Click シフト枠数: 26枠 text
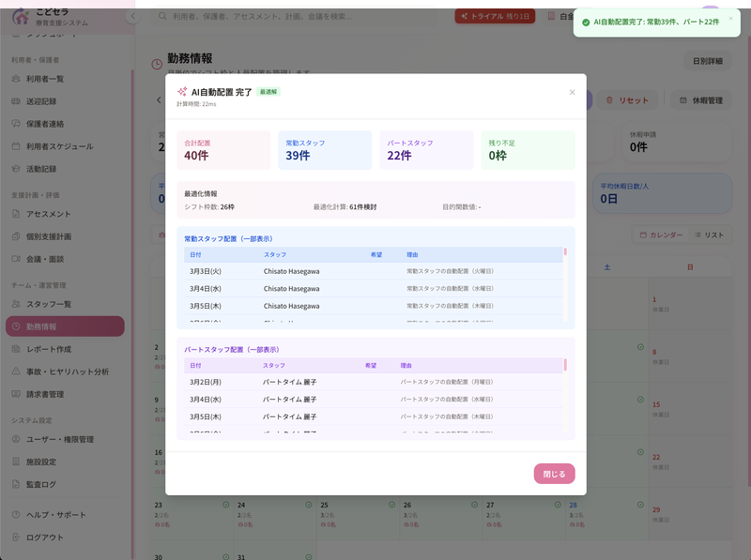This screenshot has width=751, height=560. (x=209, y=207)
